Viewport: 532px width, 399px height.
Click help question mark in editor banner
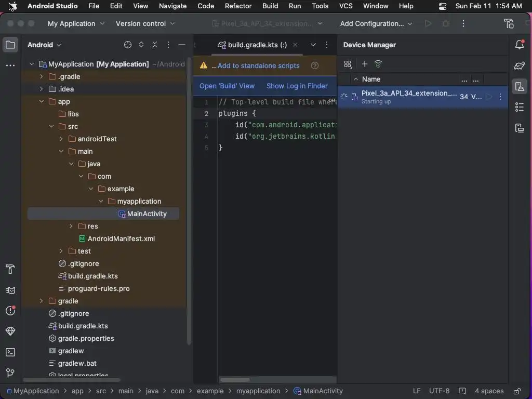click(315, 65)
